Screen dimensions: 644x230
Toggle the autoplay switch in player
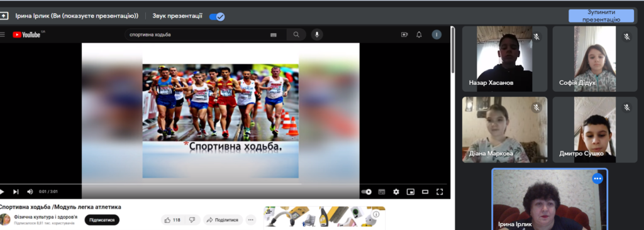point(367,192)
